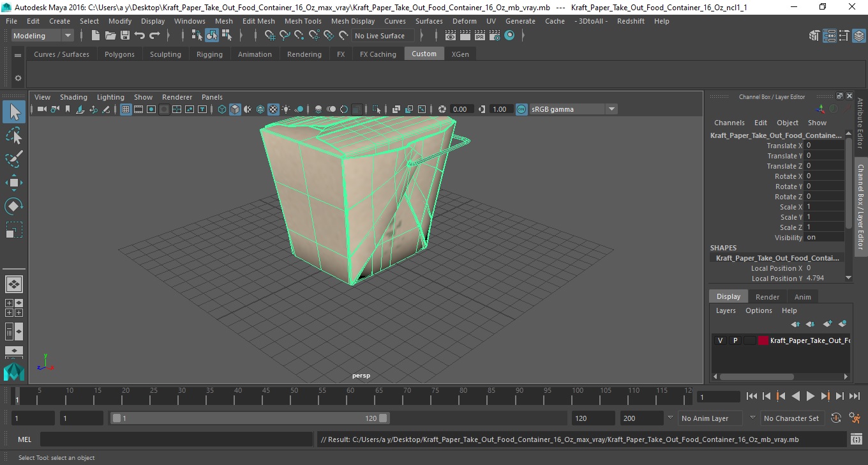The height and width of the screenshot is (465, 868).
Task: Select by hierarchy mode icon
Action: point(197,36)
